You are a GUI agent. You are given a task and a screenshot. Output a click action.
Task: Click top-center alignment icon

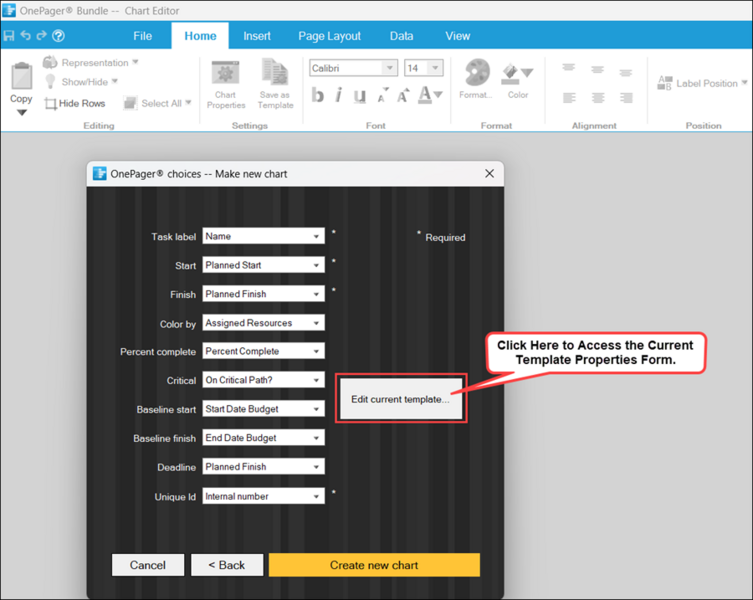pyautogui.click(x=597, y=70)
